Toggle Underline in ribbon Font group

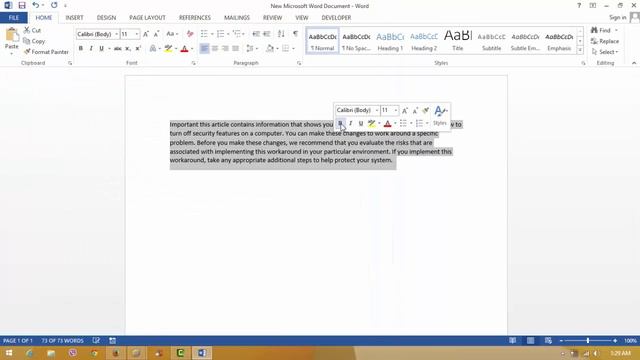[101, 49]
